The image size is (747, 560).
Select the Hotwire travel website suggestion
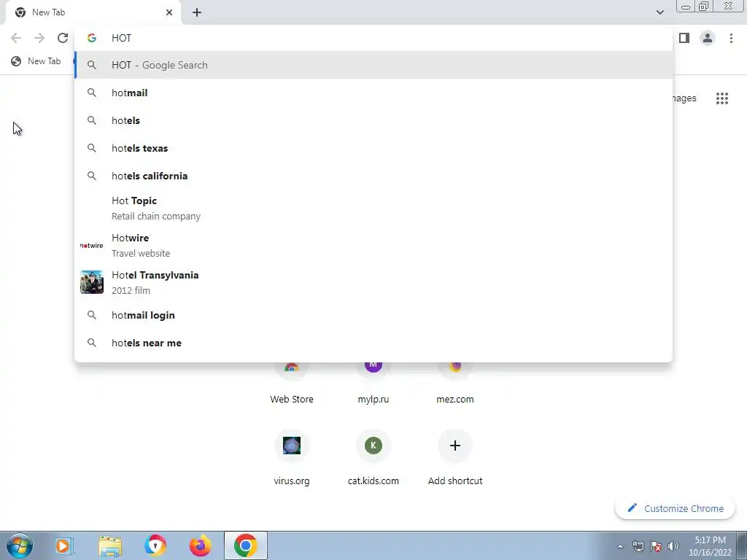(x=374, y=245)
